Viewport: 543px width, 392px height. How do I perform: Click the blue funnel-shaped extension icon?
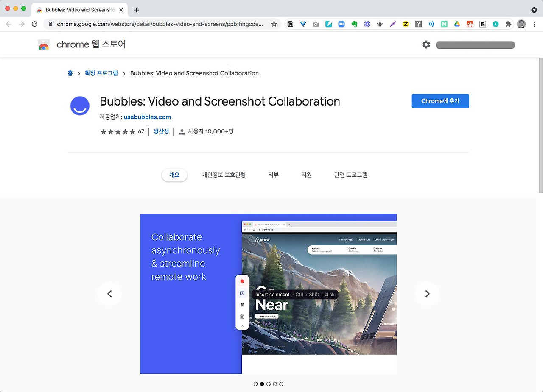pyautogui.click(x=303, y=24)
